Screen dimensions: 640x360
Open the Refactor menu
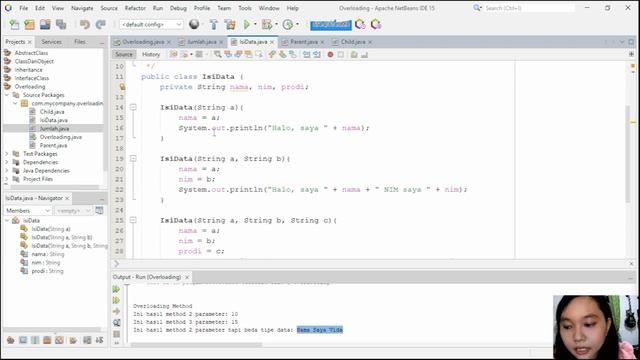click(135, 8)
